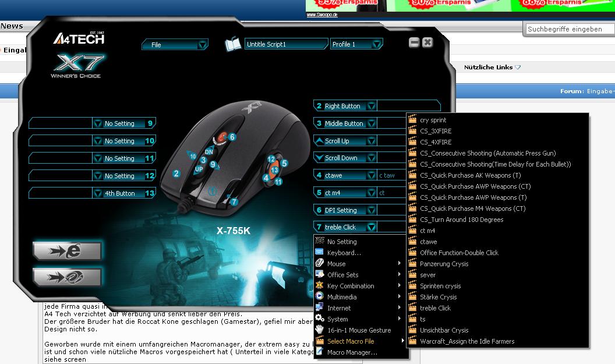Click the Key Combination icon
615x364 pixels.
click(320, 285)
